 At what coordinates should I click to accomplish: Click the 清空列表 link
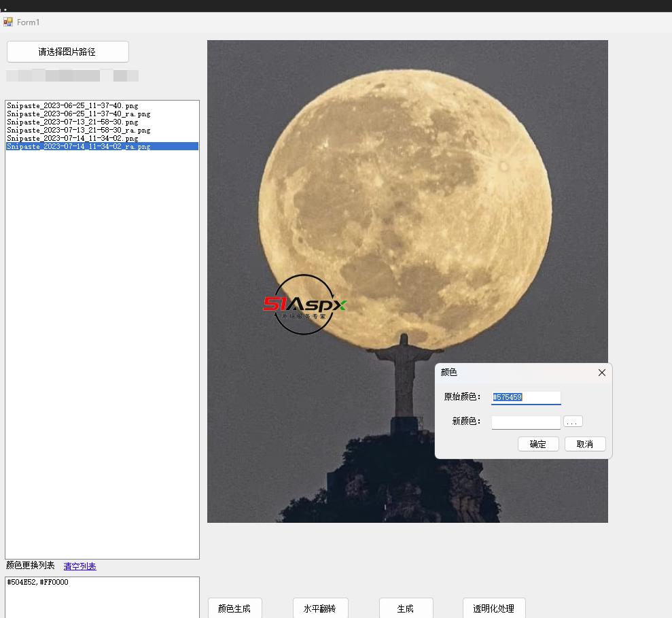coord(79,566)
